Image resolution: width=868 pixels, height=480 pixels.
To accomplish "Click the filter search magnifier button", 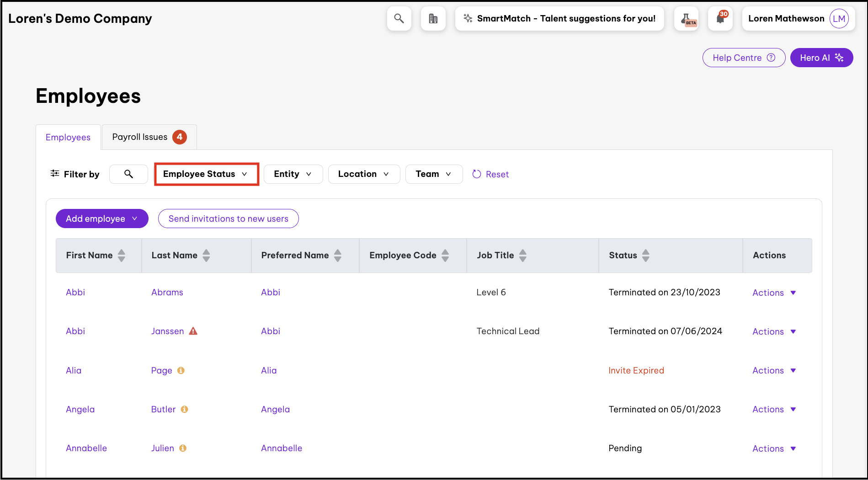I will tap(128, 174).
